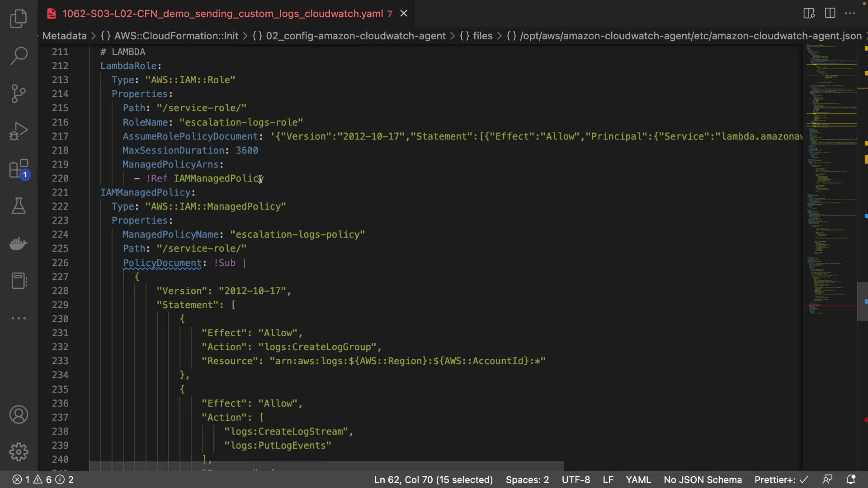Open the Manage gear menu
The height and width of the screenshot is (488, 868).
(x=19, y=452)
